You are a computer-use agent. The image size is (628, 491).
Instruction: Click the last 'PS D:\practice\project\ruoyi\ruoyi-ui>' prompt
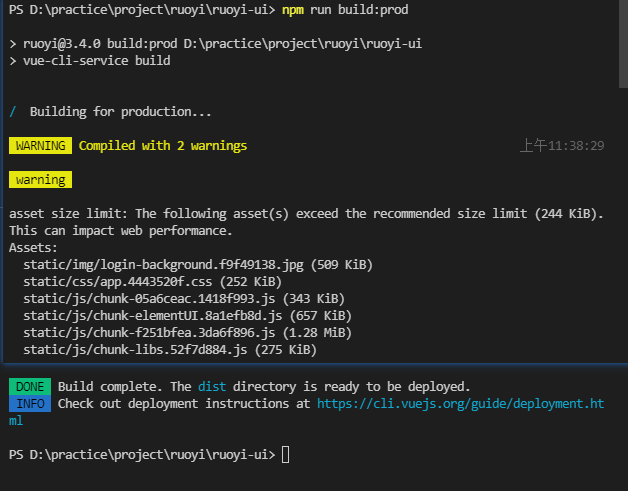(x=142, y=455)
